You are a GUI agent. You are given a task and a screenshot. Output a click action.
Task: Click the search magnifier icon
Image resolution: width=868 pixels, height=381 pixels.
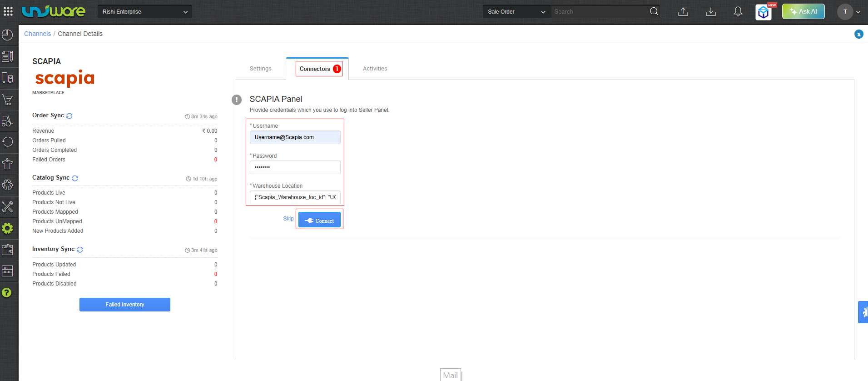tap(654, 11)
